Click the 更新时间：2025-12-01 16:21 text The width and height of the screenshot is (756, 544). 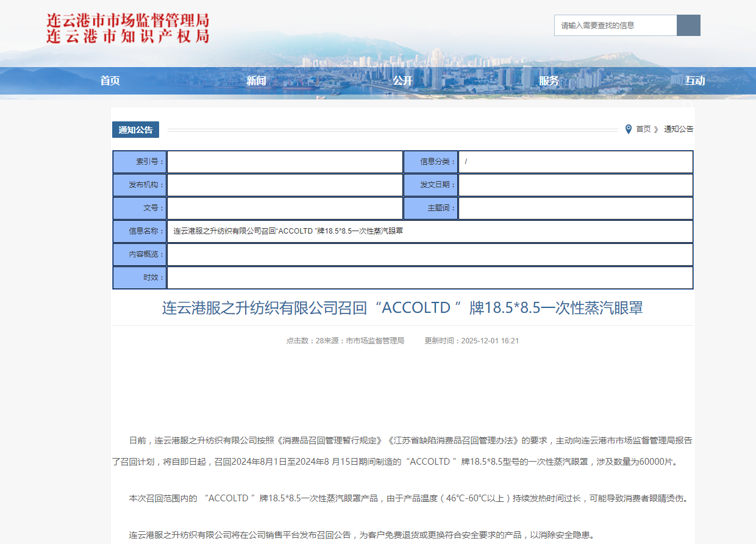point(472,341)
